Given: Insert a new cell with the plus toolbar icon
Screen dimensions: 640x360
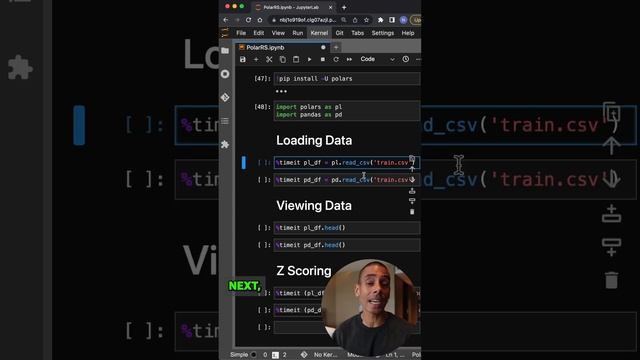Looking at the screenshot, I should 256,60.
